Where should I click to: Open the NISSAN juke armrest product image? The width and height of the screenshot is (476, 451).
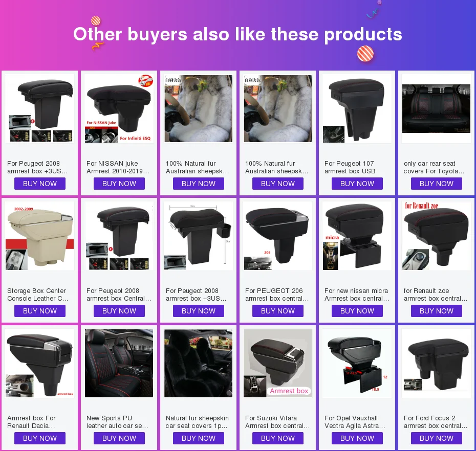pyautogui.click(x=119, y=108)
